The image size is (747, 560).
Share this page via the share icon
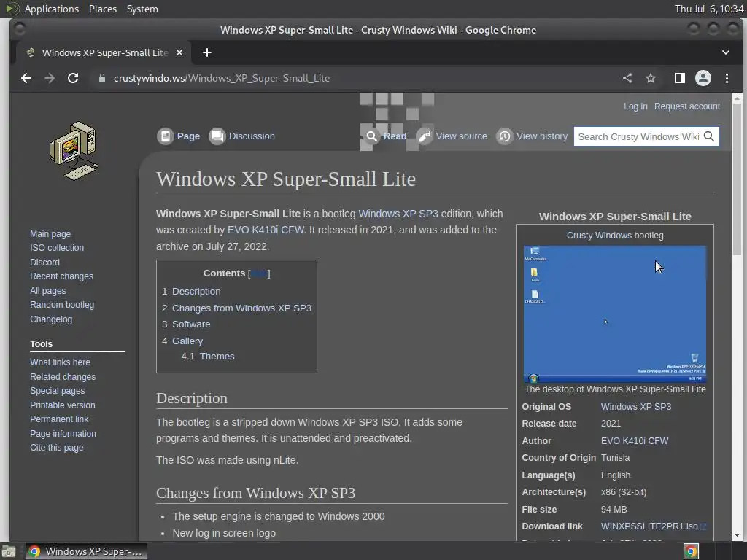pyautogui.click(x=627, y=78)
